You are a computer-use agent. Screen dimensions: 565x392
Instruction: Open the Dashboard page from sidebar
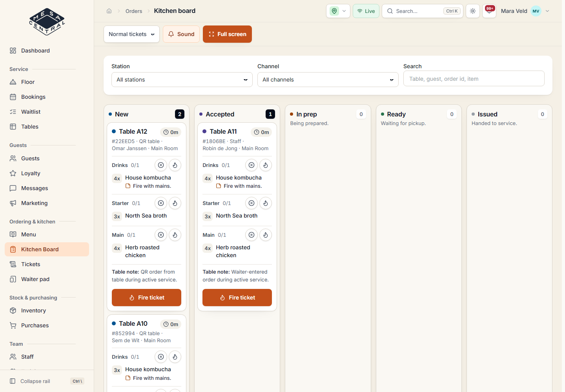coord(47,51)
